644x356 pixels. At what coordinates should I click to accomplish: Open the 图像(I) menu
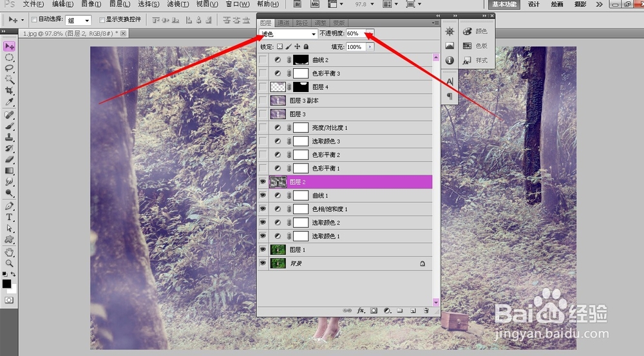[x=91, y=4]
